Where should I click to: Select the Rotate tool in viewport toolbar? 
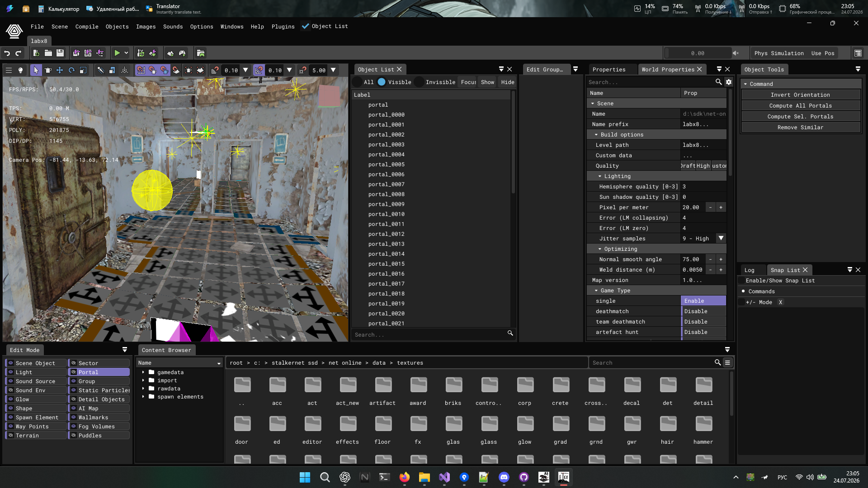coord(71,70)
